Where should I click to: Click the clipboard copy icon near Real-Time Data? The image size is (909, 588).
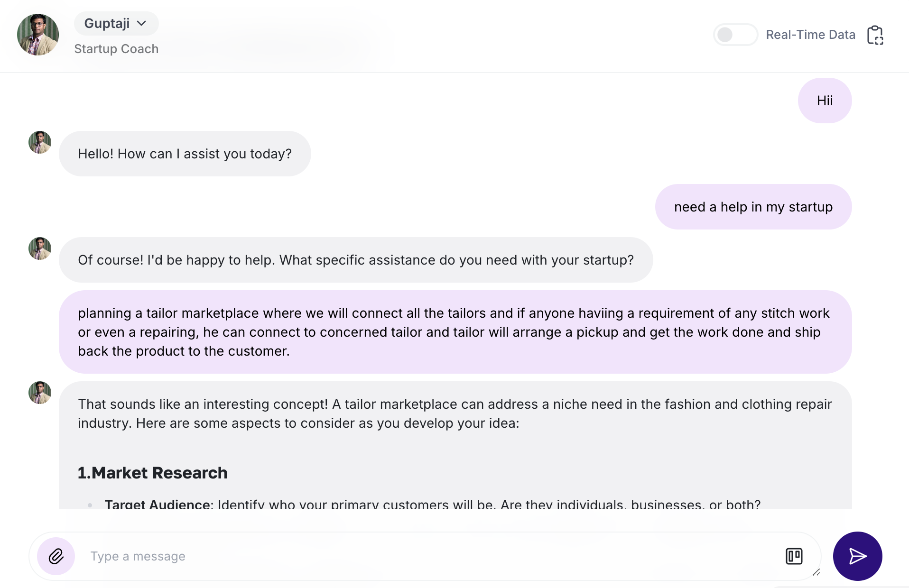[875, 35]
